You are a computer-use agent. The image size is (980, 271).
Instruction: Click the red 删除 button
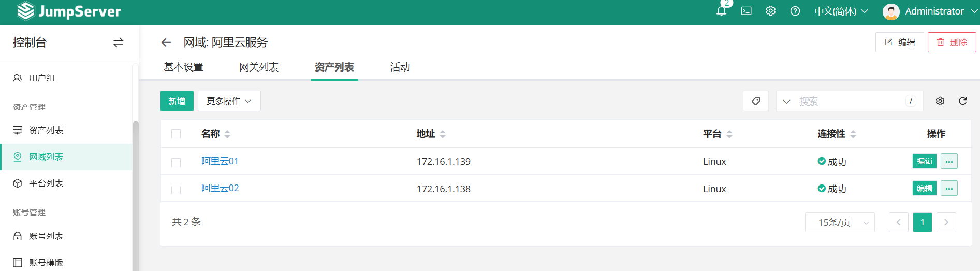coord(952,42)
